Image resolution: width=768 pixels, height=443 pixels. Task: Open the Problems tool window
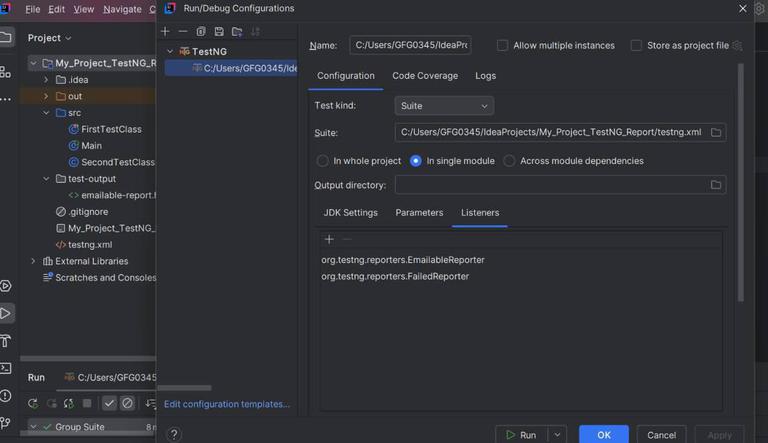tap(5, 395)
